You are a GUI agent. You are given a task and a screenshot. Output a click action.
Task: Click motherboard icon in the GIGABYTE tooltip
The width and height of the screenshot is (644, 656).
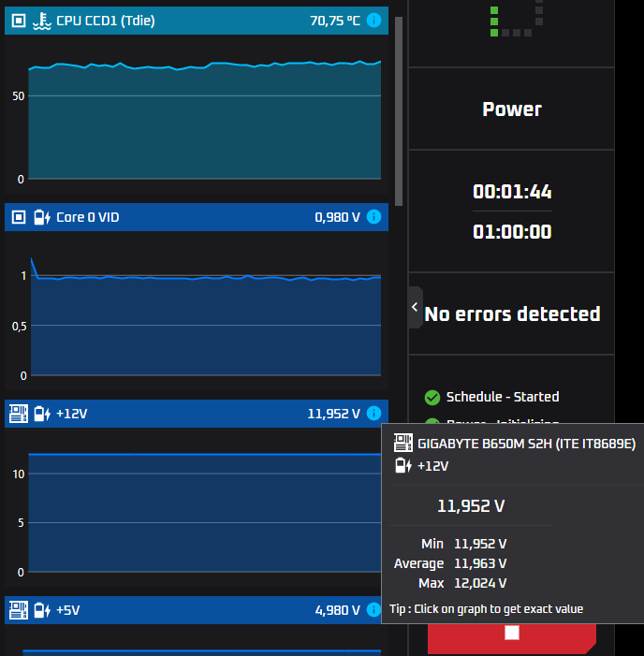point(403,443)
